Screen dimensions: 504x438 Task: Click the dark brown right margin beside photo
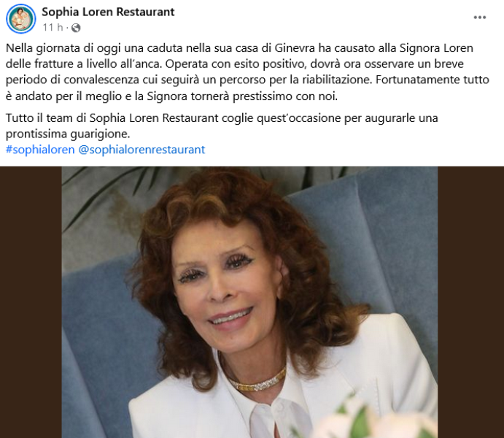pyautogui.click(x=470, y=302)
